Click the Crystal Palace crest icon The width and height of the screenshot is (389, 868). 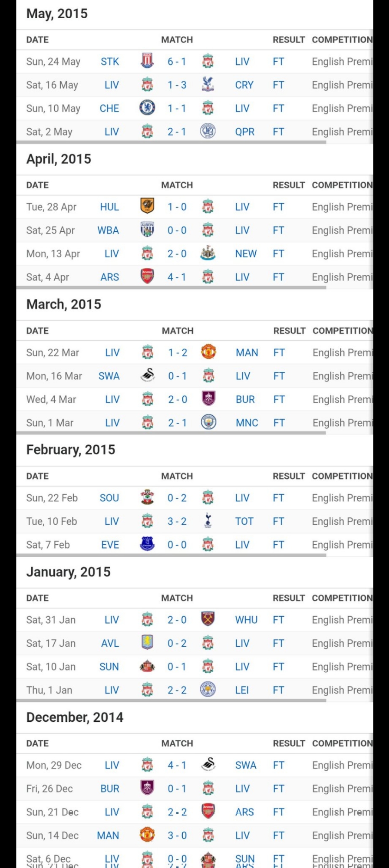point(208,84)
